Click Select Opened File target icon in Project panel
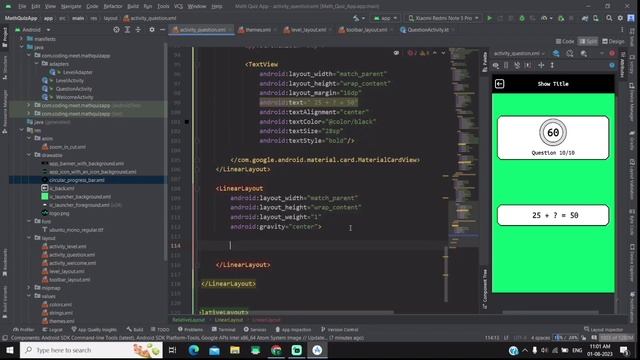 [116, 30]
